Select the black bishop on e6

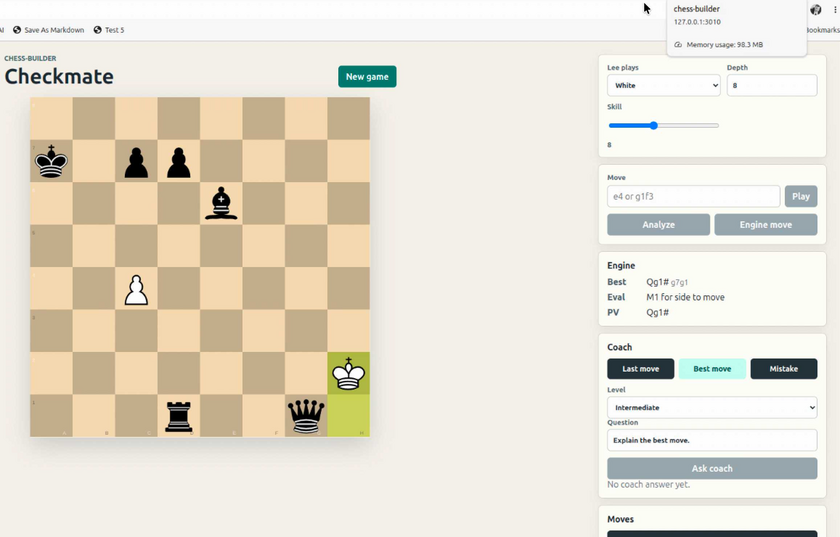[x=221, y=204]
